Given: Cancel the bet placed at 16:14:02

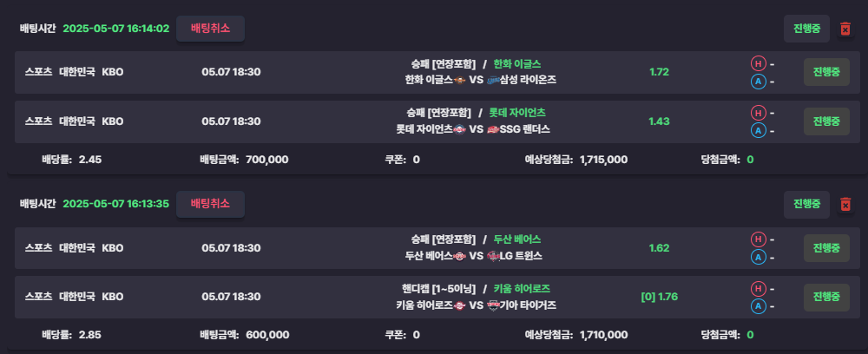Looking at the screenshot, I should click(210, 29).
